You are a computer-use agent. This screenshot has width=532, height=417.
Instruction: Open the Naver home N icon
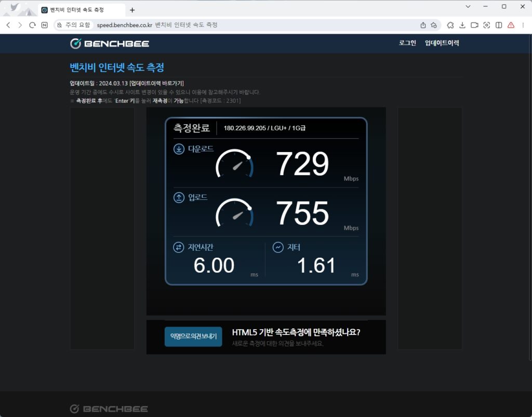click(45, 25)
